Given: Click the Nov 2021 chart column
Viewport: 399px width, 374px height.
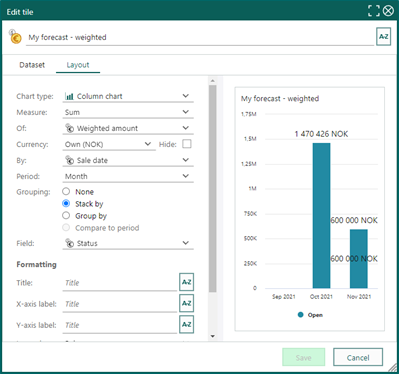Looking at the screenshot, I should [359, 259].
